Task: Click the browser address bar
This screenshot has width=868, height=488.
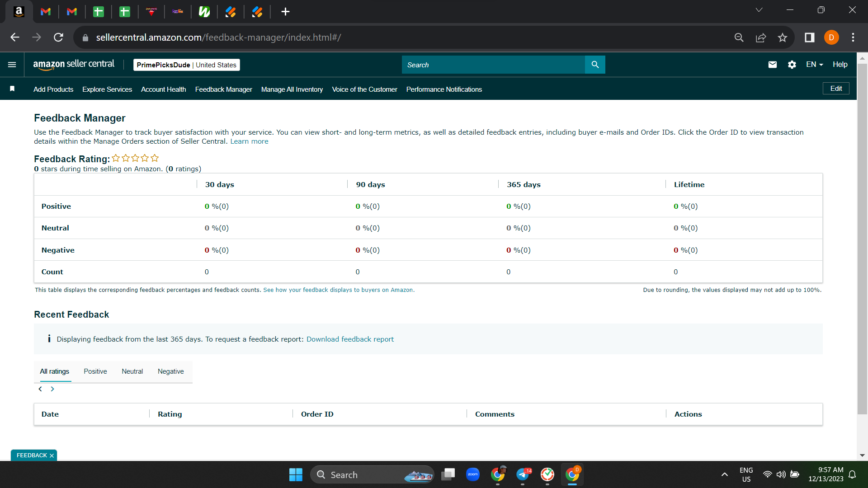Action: point(407,38)
